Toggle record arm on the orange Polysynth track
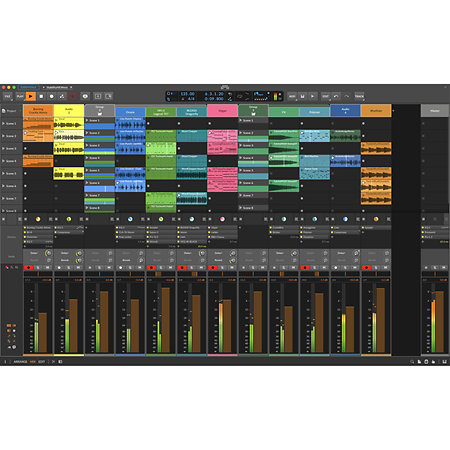This screenshot has height=450, width=450. click(x=366, y=268)
